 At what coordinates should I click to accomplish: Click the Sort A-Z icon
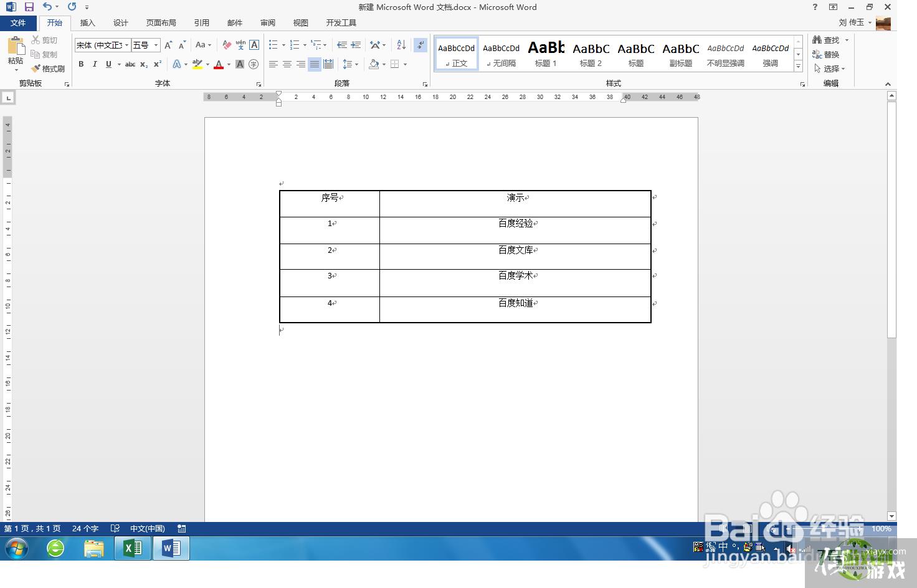click(x=401, y=45)
